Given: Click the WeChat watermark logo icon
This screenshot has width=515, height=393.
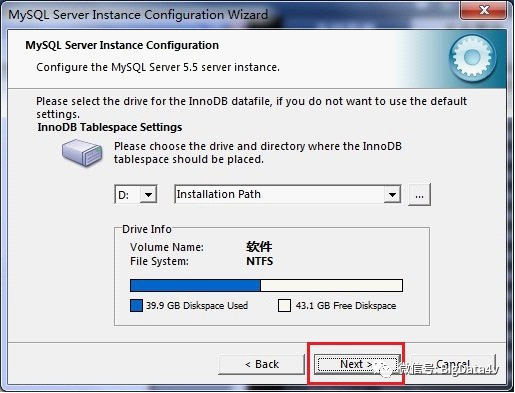Looking at the screenshot, I should (x=385, y=369).
